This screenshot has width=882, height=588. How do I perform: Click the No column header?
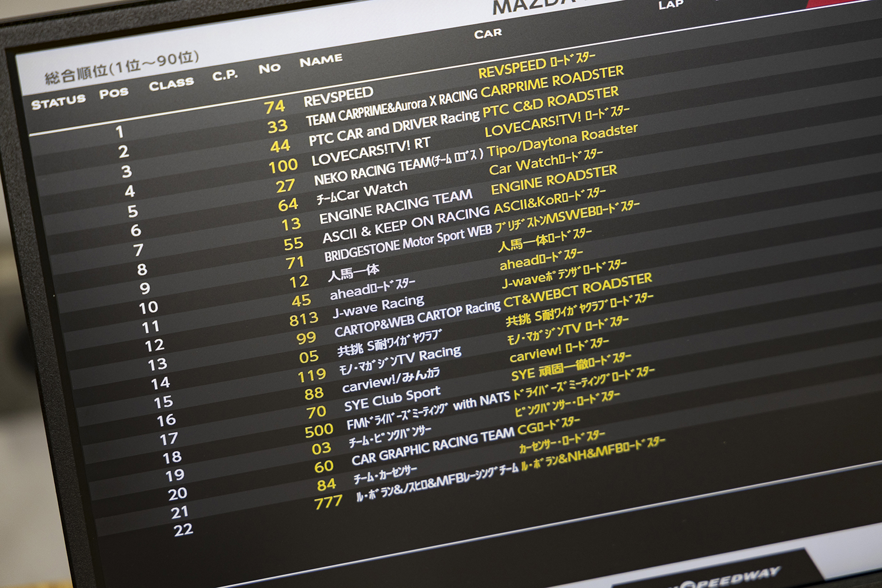point(269,68)
